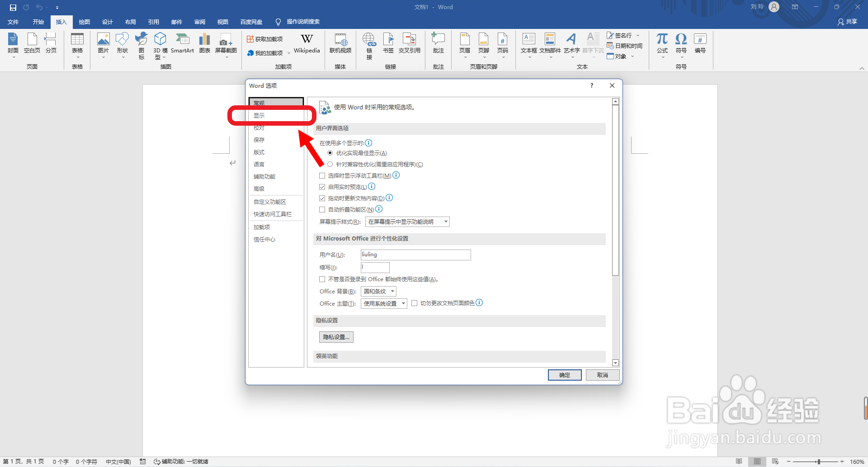Insert a Chart (图表)
This screenshot has height=467, width=868.
coord(205,44)
